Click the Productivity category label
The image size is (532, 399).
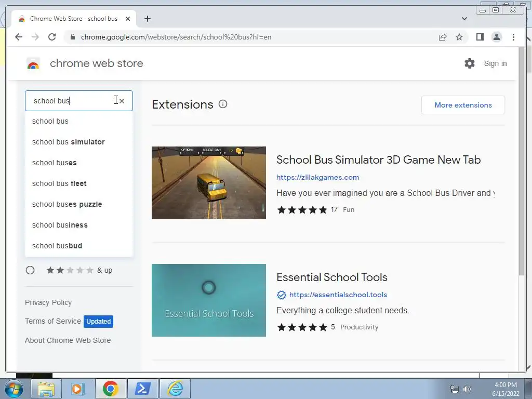click(x=360, y=327)
